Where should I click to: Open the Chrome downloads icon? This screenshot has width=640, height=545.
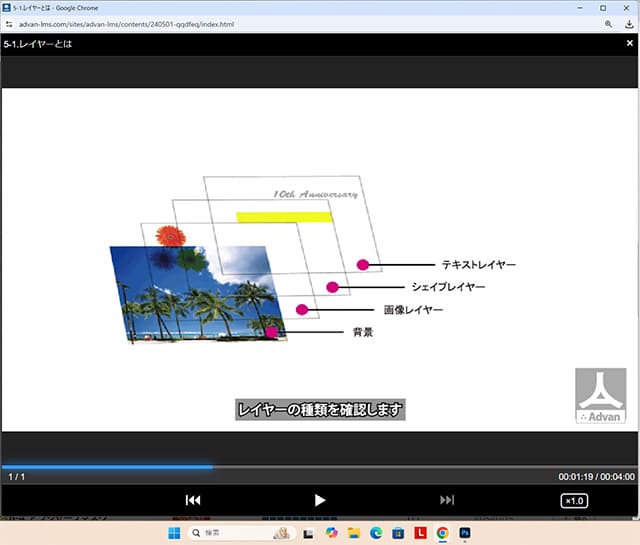click(628, 23)
